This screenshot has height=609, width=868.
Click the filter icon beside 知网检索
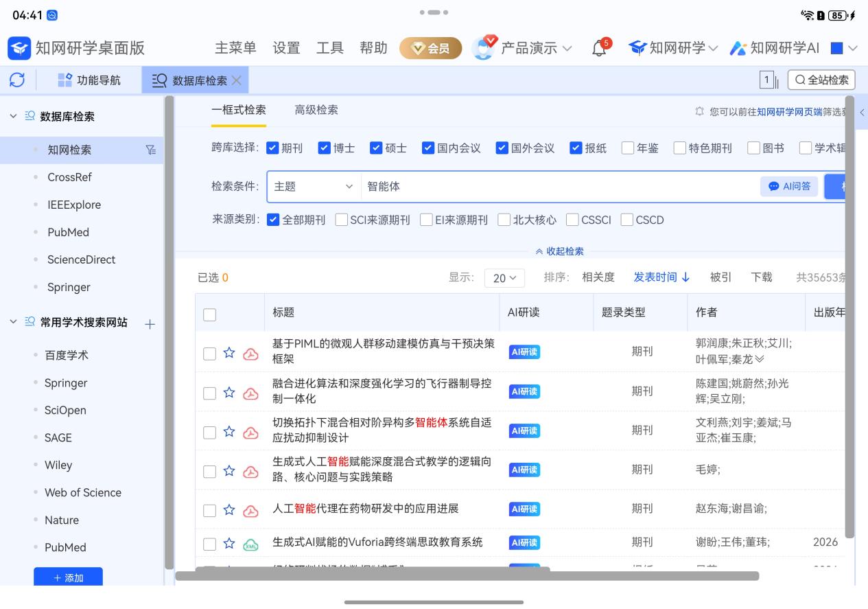click(151, 150)
